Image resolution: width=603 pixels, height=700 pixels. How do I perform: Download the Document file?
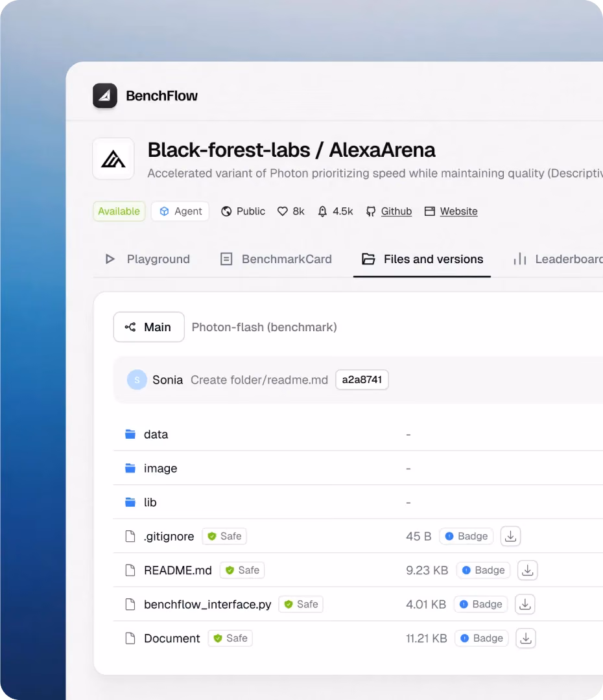point(526,638)
